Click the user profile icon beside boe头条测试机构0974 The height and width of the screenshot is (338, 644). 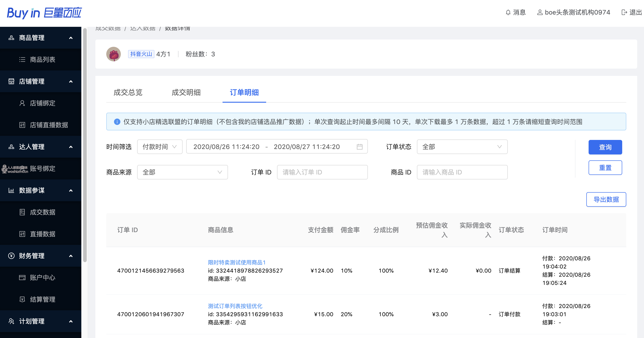click(x=540, y=12)
